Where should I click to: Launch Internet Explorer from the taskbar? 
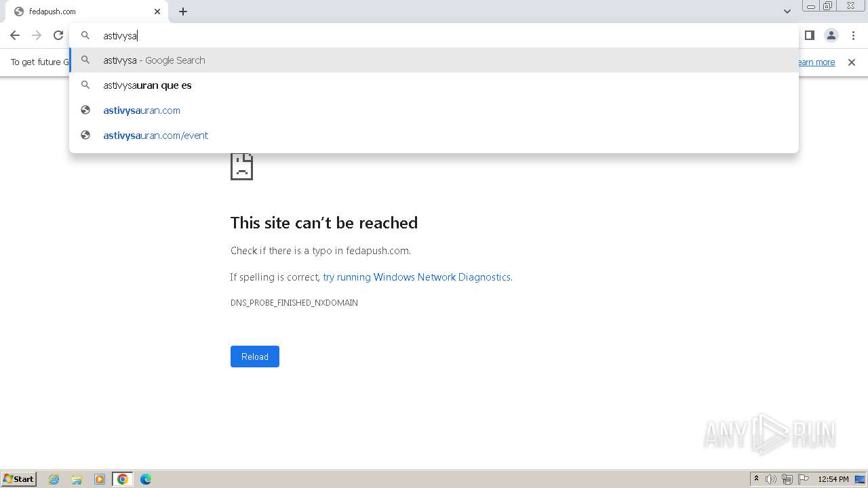click(x=54, y=479)
